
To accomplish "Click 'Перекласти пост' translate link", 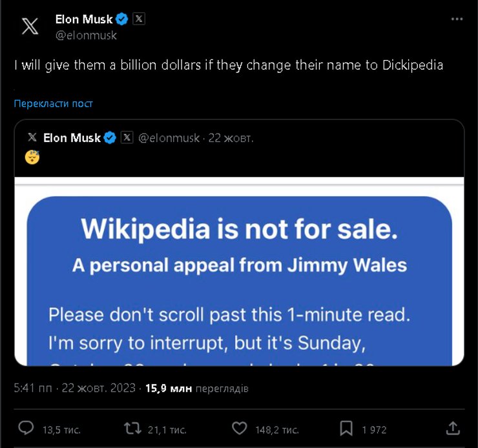I will pos(54,103).
